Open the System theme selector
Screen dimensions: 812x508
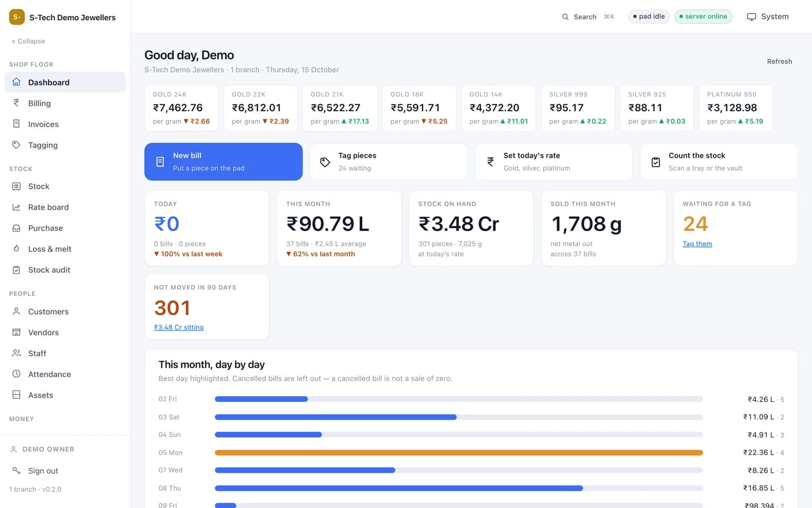point(768,17)
